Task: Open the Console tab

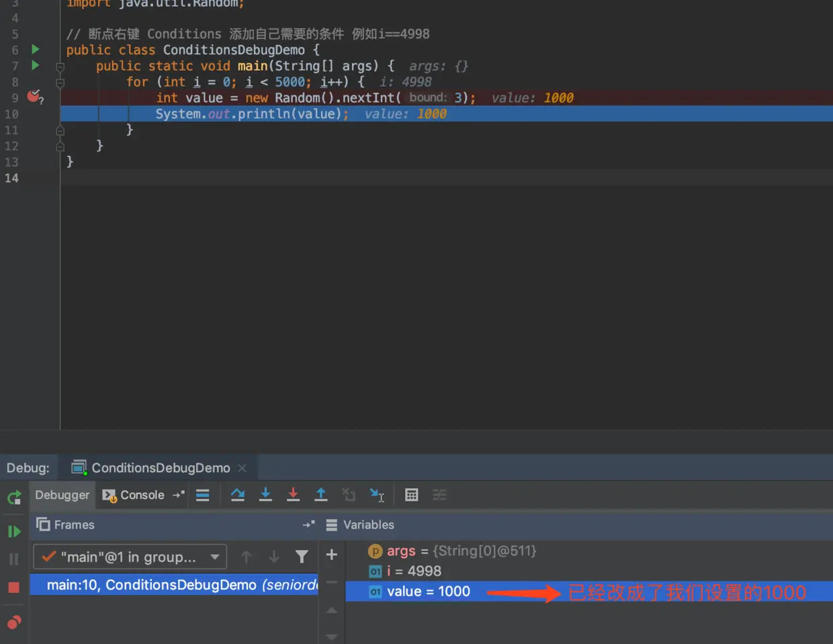Action: (134, 495)
